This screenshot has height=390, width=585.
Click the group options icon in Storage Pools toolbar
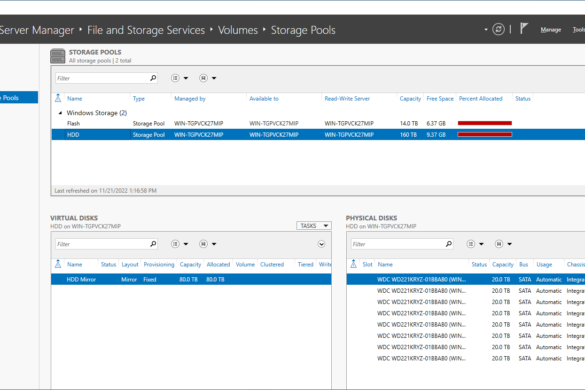coord(203,78)
